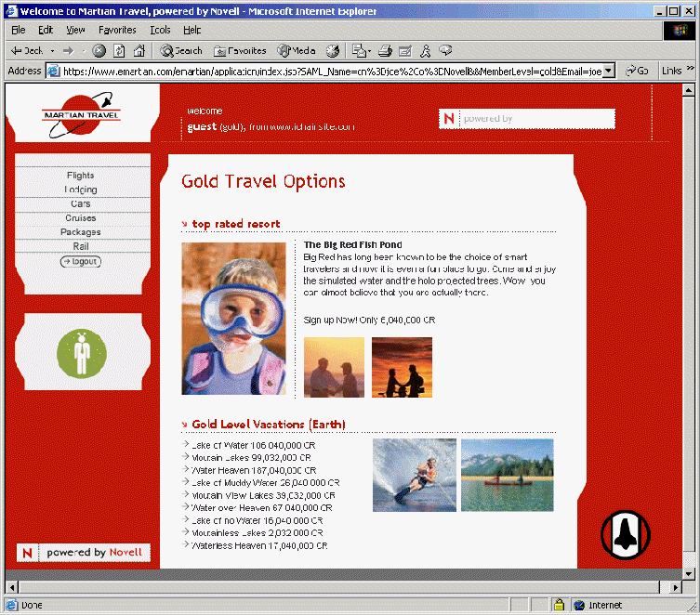Open the Favorites toolbar button
The width and height of the screenshot is (700, 615).
point(240,50)
